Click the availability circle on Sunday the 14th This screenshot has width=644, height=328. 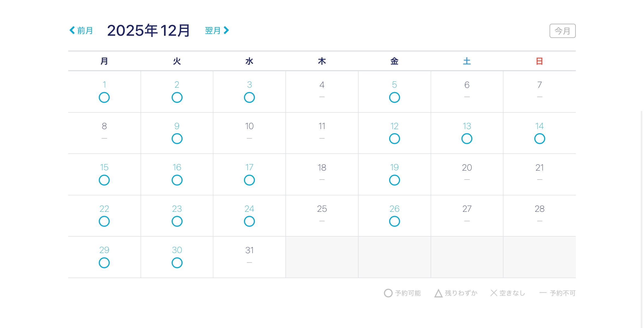[539, 139]
